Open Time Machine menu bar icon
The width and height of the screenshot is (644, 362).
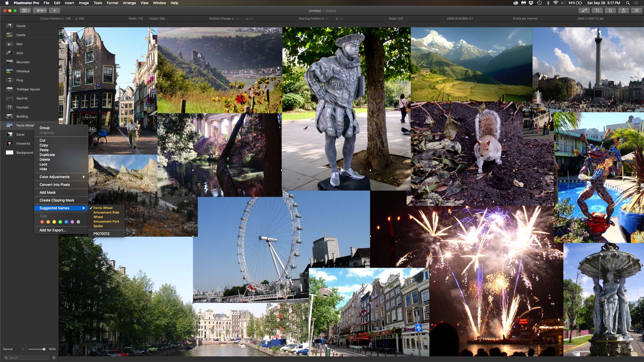[540, 3]
